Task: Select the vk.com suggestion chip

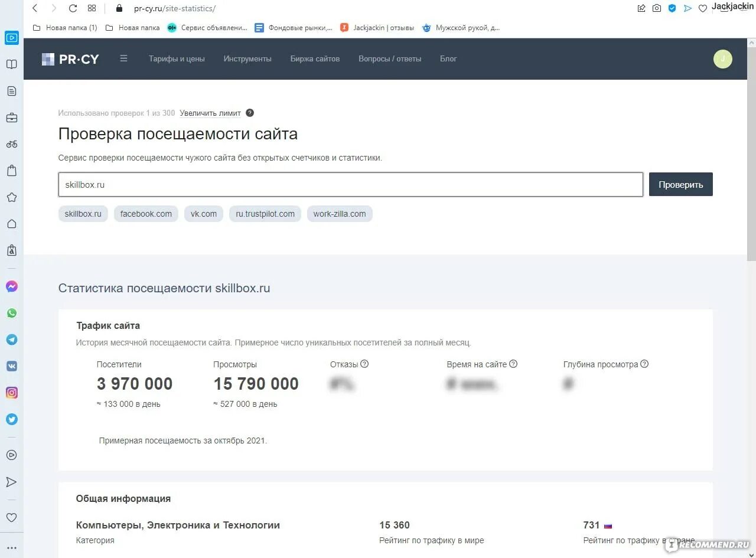Action: pos(204,214)
